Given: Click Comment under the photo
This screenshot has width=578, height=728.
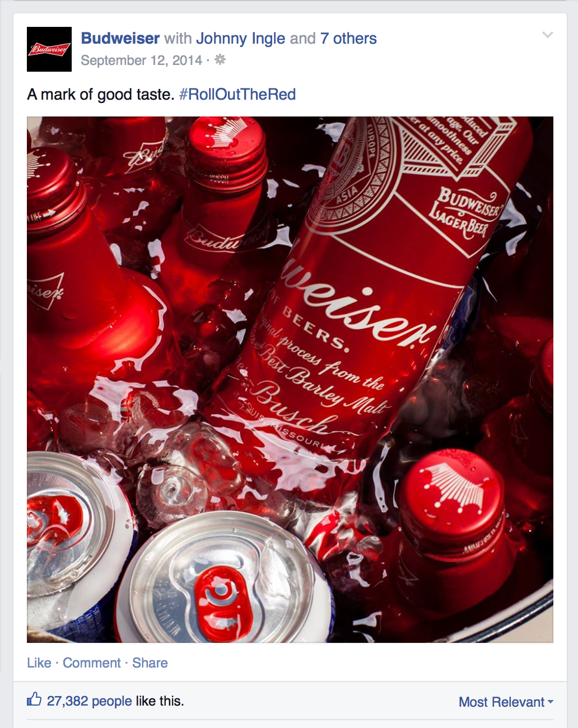Looking at the screenshot, I should (91, 662).
